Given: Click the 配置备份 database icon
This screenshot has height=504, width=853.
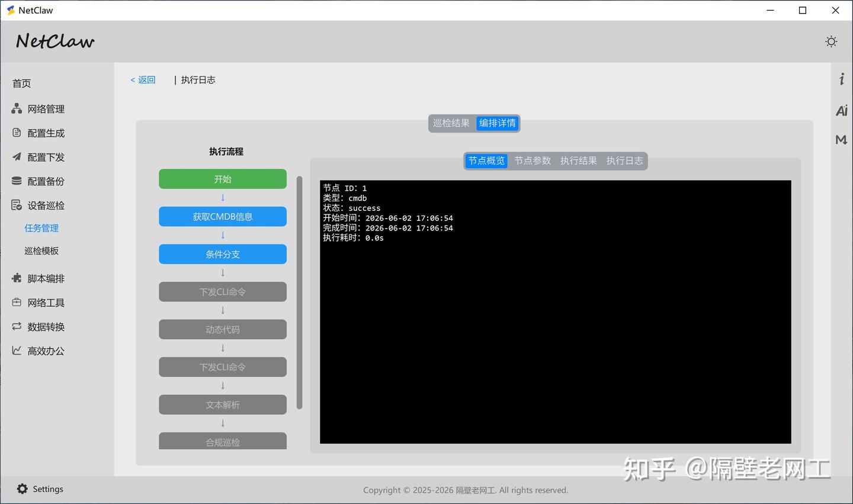Looking at the screenshot, I should click(17, 181).
